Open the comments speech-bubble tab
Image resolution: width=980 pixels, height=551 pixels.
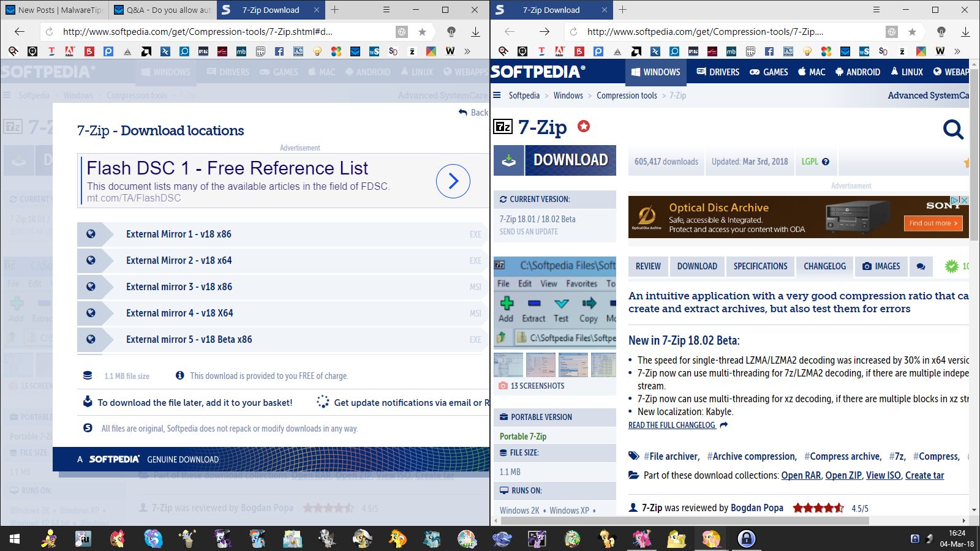pos(921,266)
